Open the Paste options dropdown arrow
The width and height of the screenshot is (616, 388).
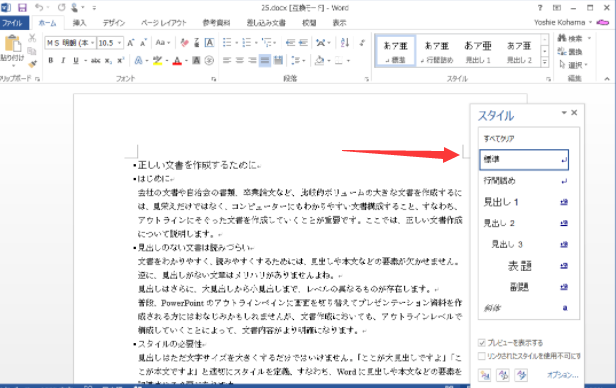(13, 65)
